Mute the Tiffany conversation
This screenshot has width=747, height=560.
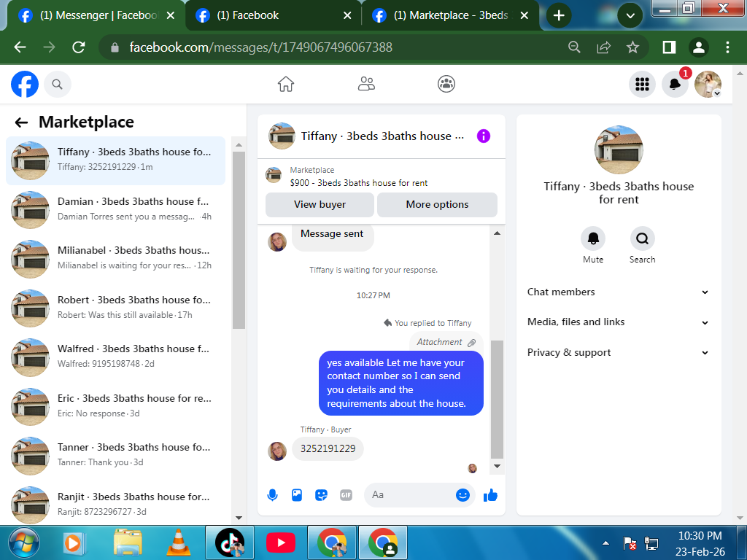point(593,238)
